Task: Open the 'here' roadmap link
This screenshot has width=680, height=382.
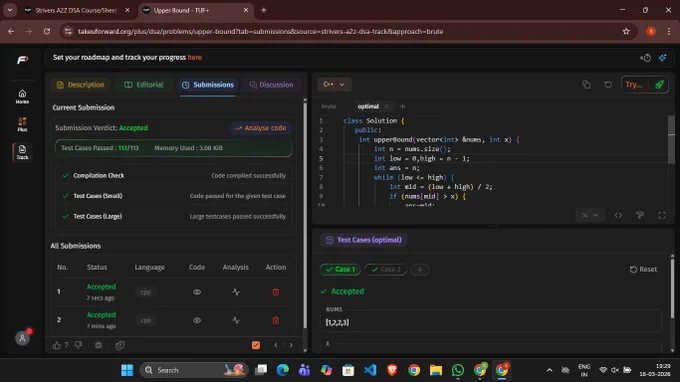Action: 195,57
